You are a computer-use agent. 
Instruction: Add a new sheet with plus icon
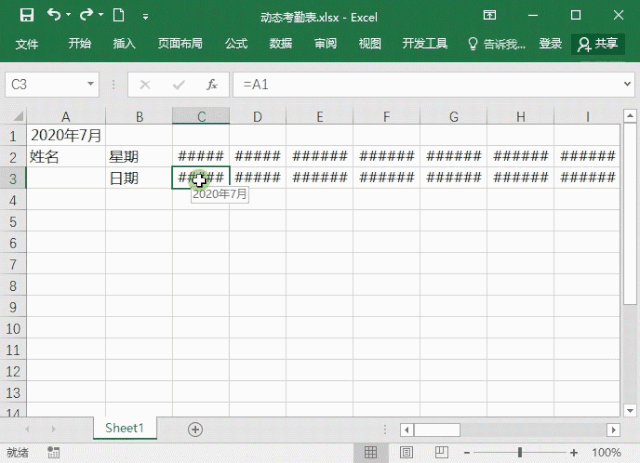coord(195,429)
